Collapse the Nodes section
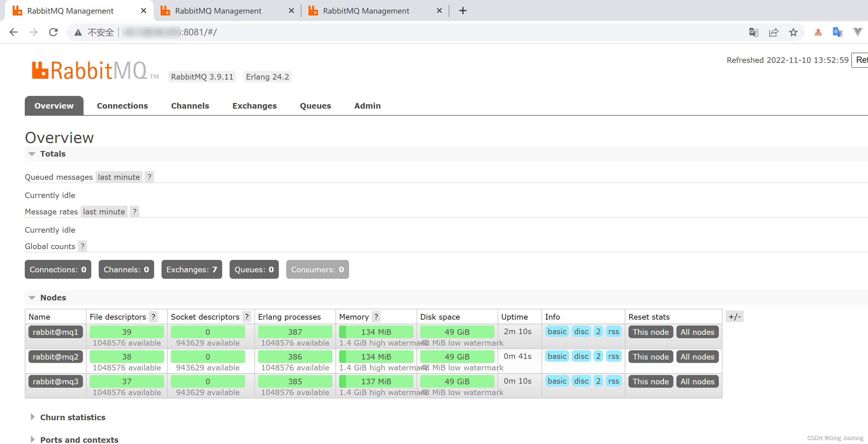The width and height of the screenshot is (868, 444). pyautogui.click(x=53, y=297)
